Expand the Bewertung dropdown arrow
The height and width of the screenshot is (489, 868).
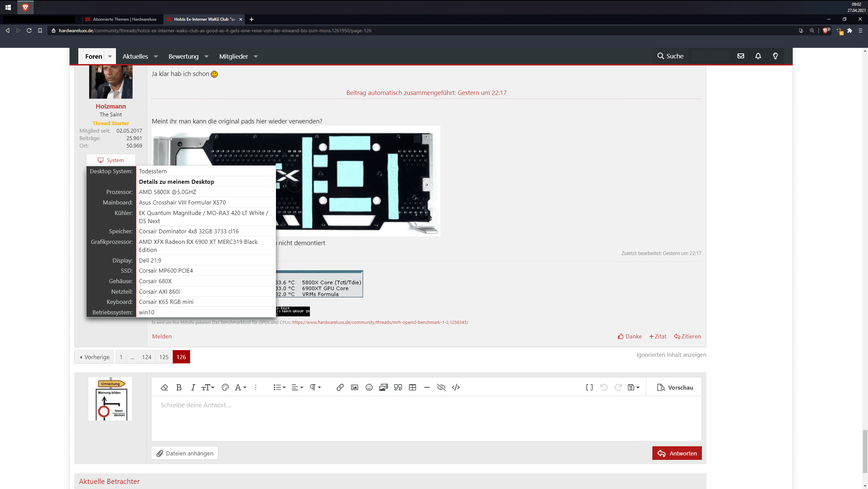click(x=206, y=56)
